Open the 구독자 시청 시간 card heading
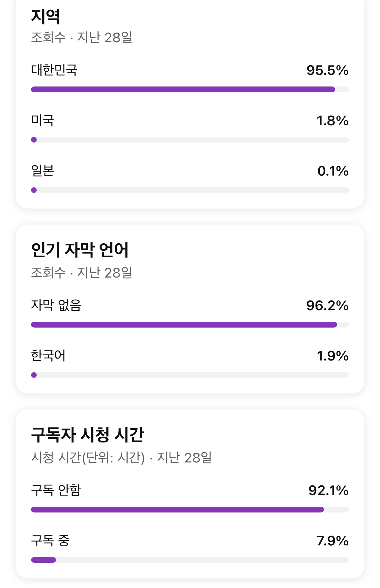Viewport: 380px width, 588px height. pos(87,435)
